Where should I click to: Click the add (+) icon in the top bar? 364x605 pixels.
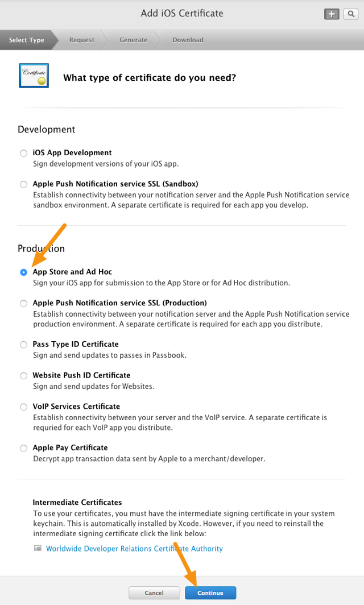(x=332, y=14)
